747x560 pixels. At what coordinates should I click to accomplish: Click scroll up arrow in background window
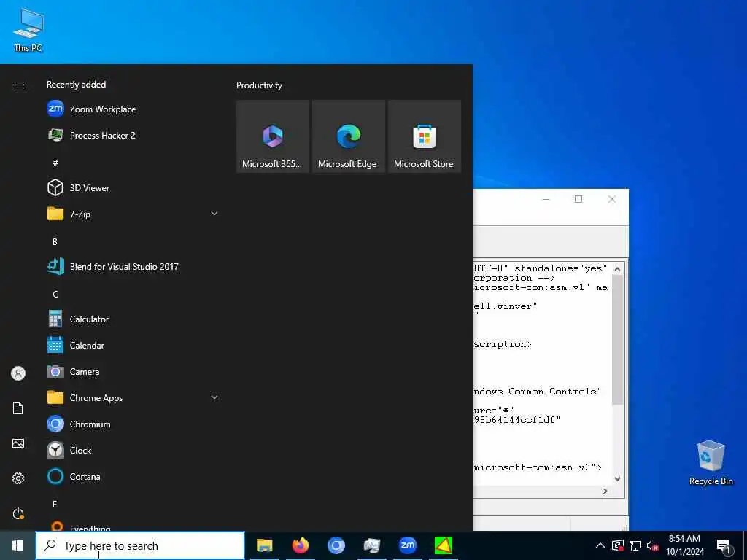coord(617,269)
